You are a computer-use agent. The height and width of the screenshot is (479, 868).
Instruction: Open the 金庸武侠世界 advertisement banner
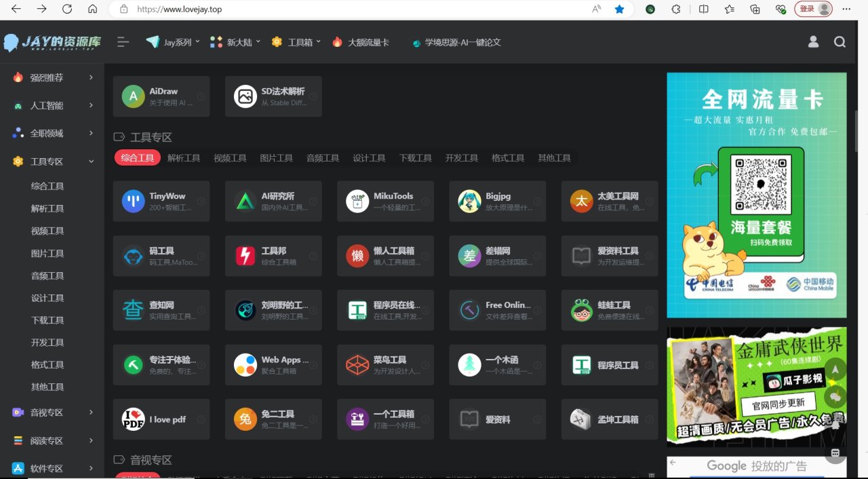(757, 387)
